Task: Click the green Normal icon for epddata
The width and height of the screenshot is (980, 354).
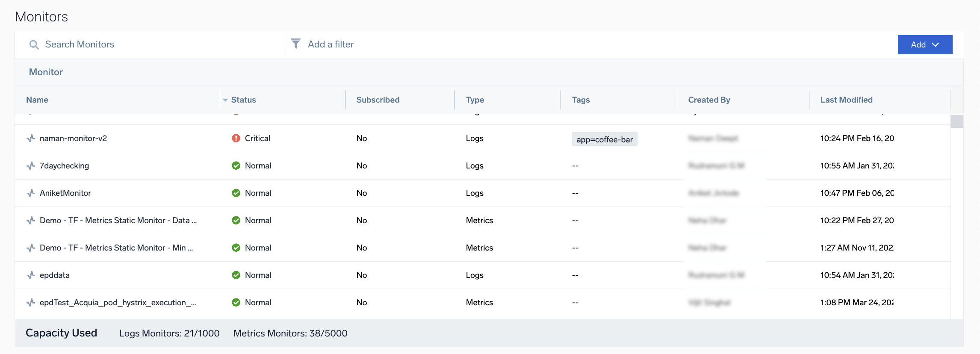Action: pyautogui.click(x=236, y=275)
